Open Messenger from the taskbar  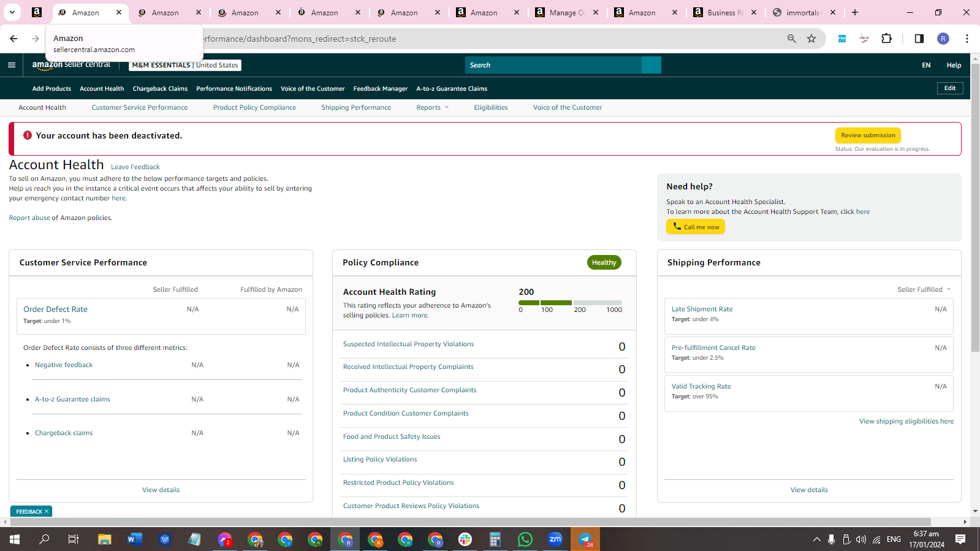coord(225,539)
